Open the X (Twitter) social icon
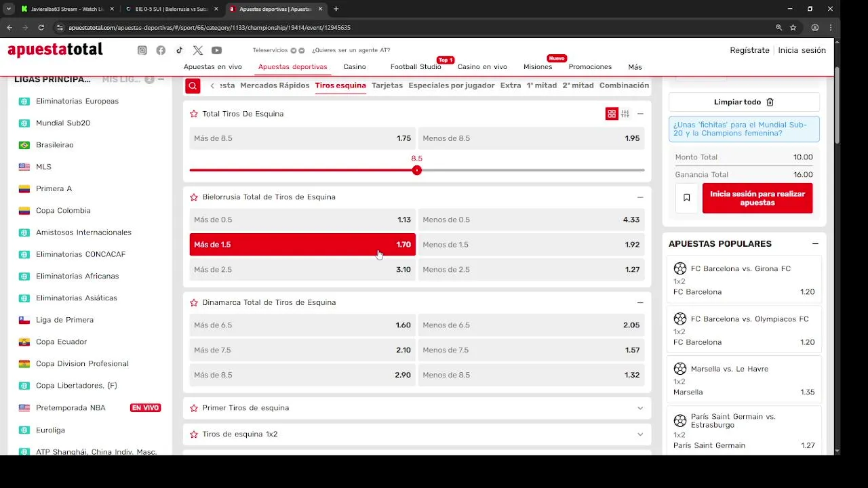Screen dimensions: 868x488 197,50
